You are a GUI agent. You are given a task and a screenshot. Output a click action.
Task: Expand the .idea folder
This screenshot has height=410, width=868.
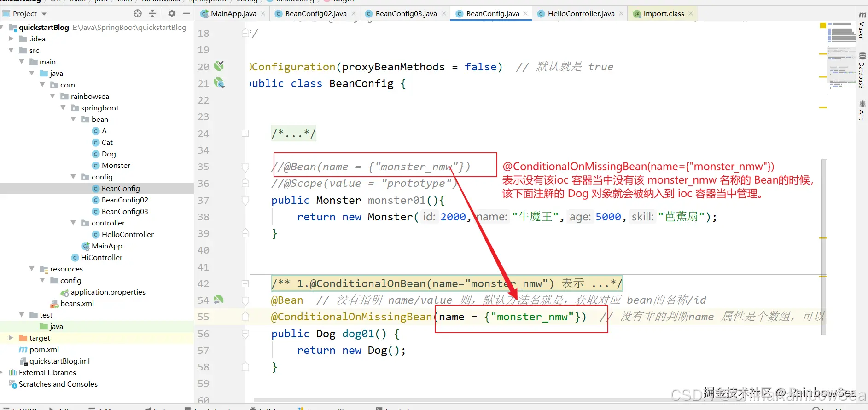11,39
